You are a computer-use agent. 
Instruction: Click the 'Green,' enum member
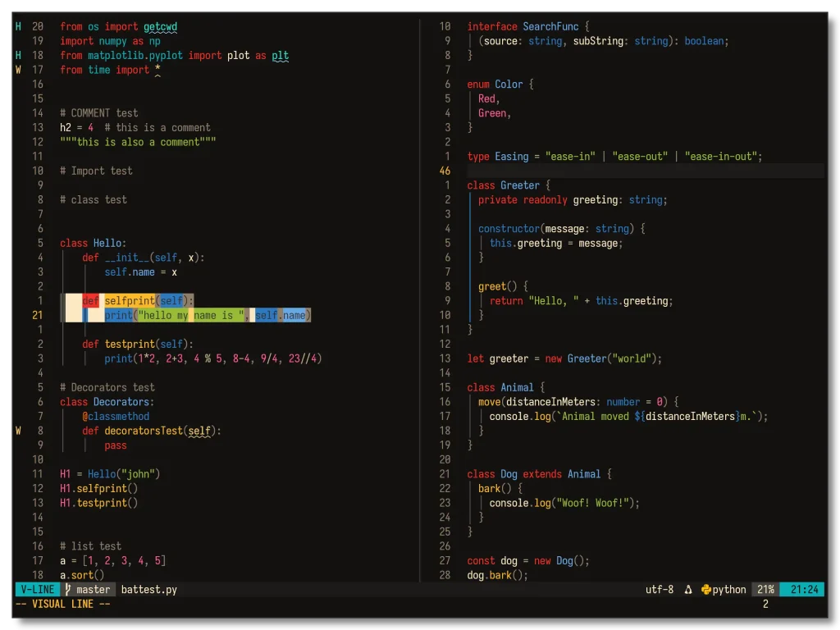click(495, 113)
